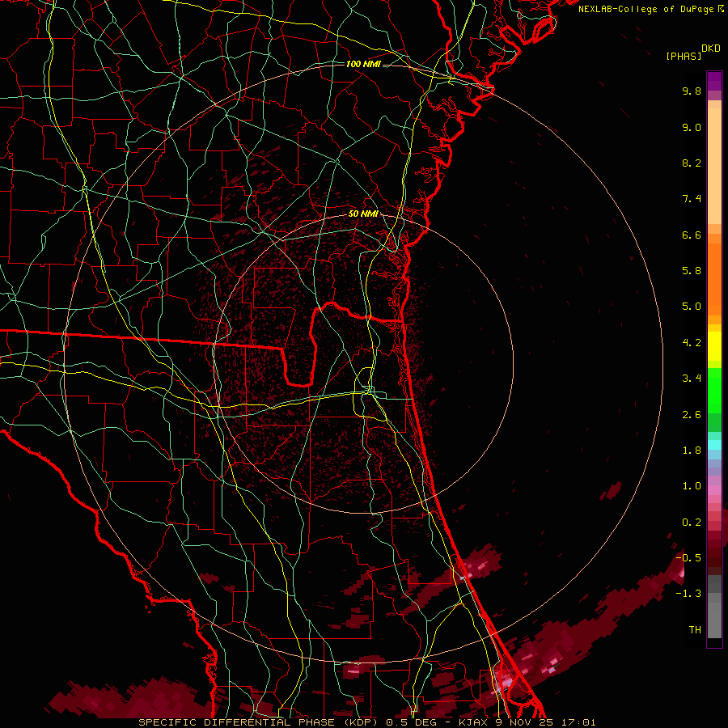Viewport: 728px width, 728px height.
Task: Click the TH threshold label
Action: (695, 630)
